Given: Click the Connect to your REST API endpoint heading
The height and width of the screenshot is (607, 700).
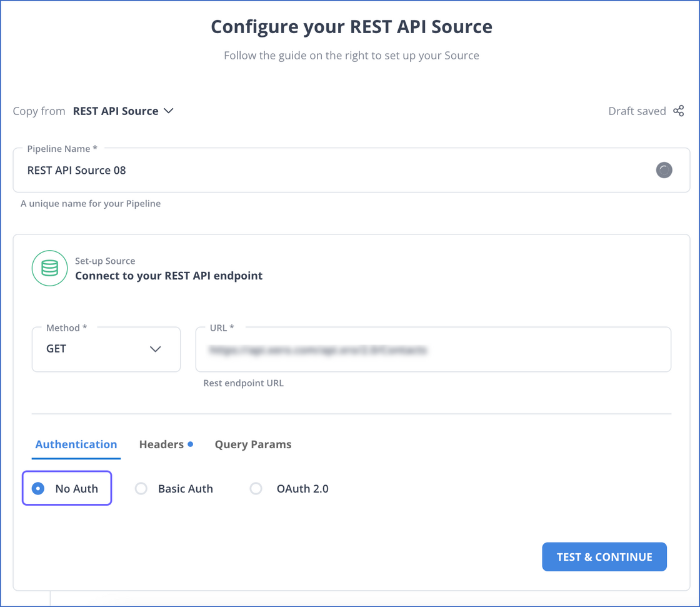Looking at the screenshot, I should [169, 276].
